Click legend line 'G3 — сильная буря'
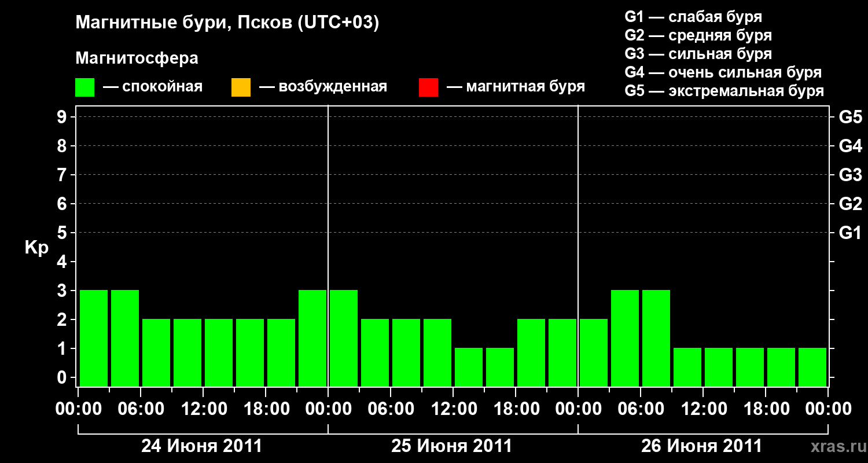This screenshot has width=868, height=463. tap(698, 54)
